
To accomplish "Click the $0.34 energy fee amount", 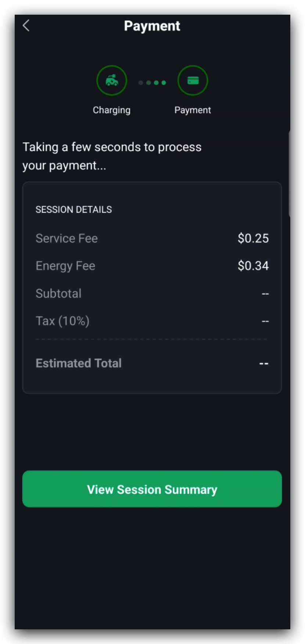I will point(253,266).
